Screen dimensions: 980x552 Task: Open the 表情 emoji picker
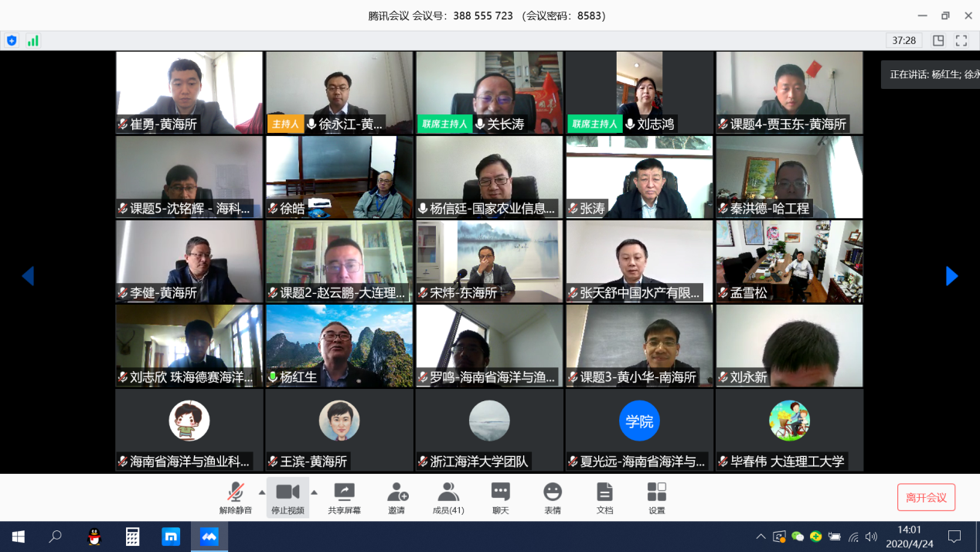[553, 498]
